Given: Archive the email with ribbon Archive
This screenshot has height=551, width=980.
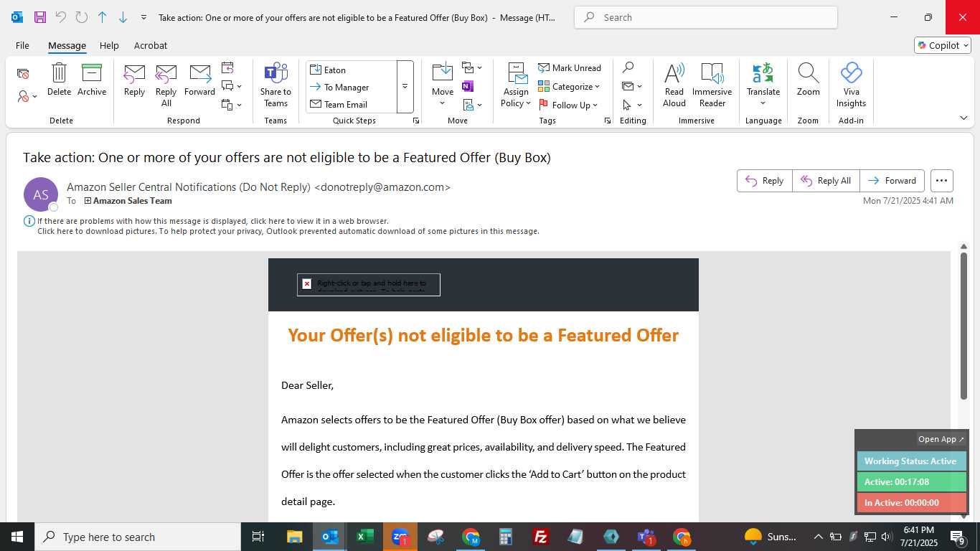Looking at the screenshot, I should point(92,80).
